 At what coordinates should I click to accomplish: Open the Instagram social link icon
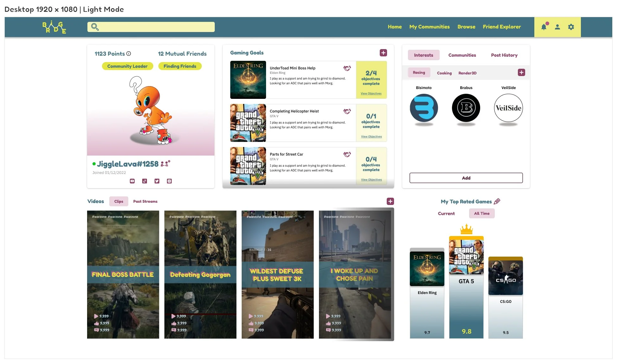(169, 181)
